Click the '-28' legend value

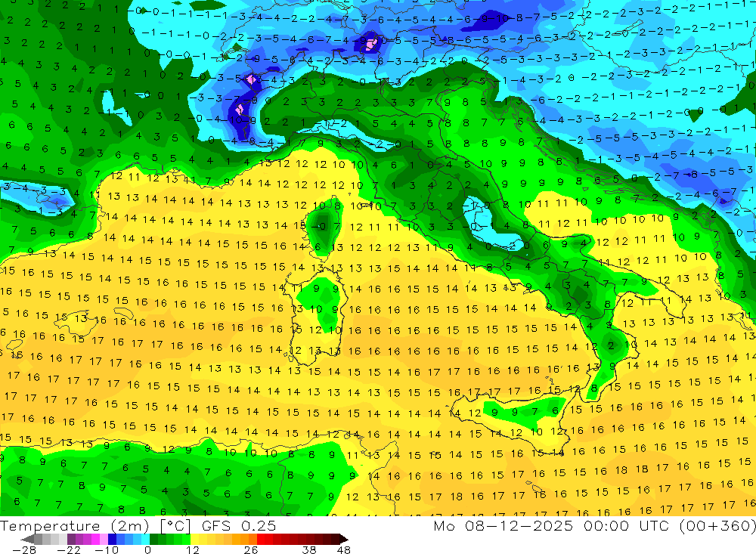[24, 549]
